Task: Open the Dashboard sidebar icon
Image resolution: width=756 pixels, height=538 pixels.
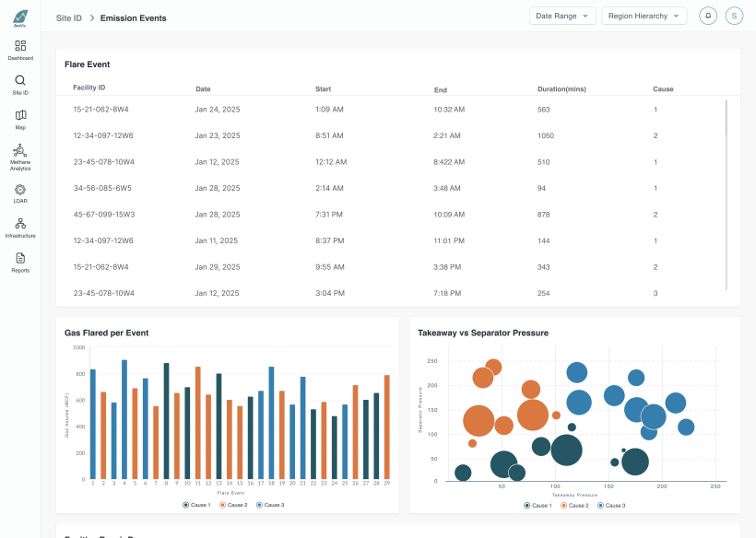Action: click(x=20, y=46)
